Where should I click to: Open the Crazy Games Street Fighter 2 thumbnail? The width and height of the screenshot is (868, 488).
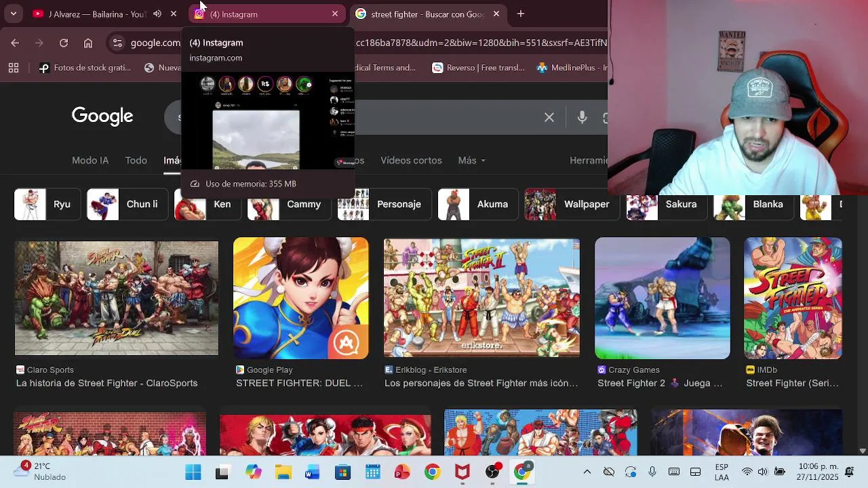tap(663, 298)
